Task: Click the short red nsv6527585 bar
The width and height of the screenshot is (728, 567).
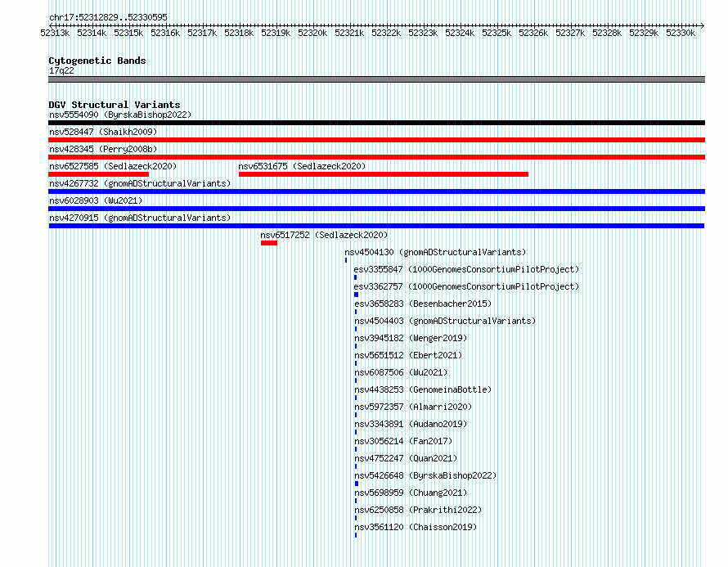Action: 98,174
